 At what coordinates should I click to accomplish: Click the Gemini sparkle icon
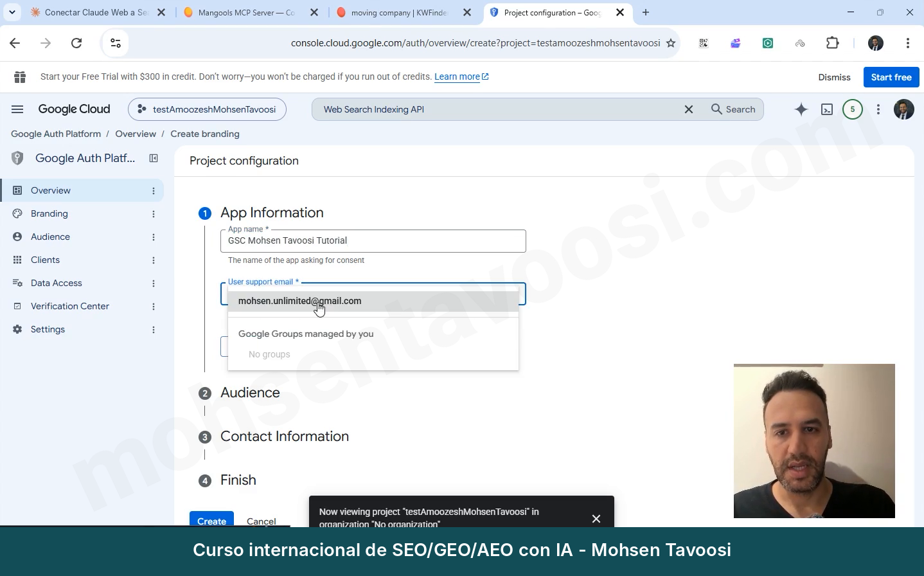801,109
